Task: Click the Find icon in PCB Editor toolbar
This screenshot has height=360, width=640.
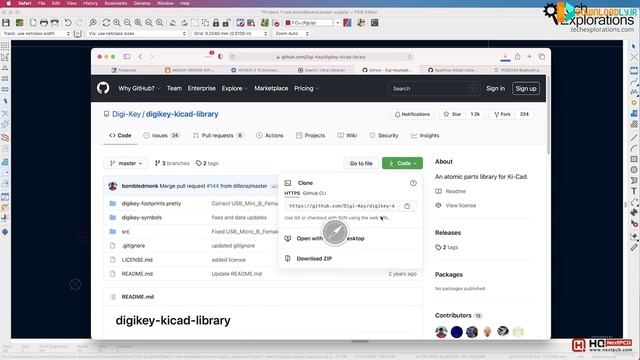Action: (93, 23)
